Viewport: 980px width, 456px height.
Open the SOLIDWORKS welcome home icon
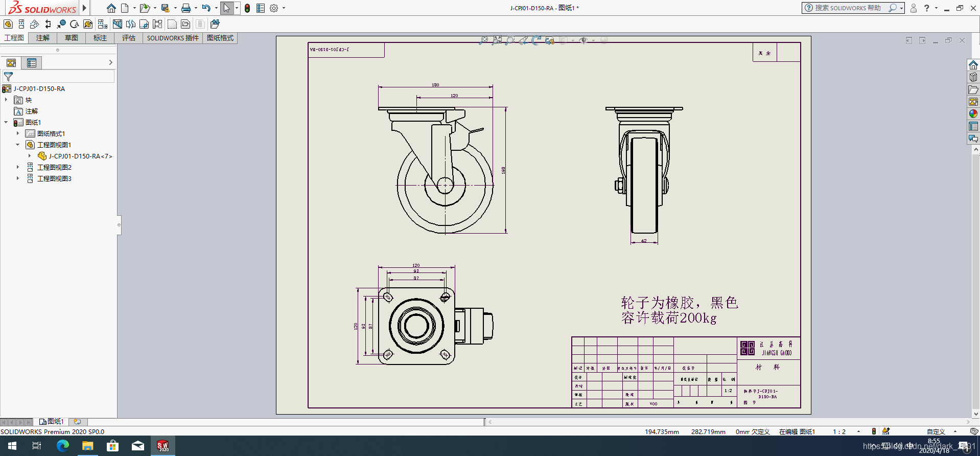[x=111, y=8]
